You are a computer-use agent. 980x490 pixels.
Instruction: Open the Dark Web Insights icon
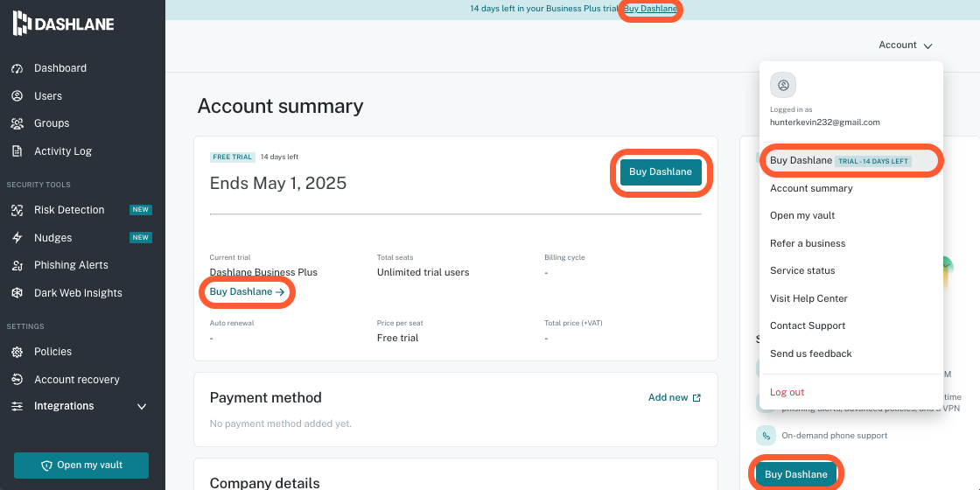(17, 293)
